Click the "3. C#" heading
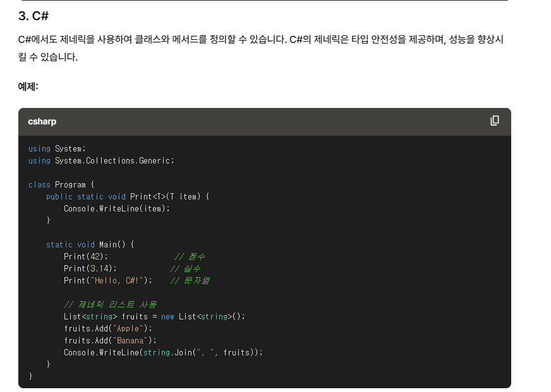551x392 pixels. (x=33, y=16)
